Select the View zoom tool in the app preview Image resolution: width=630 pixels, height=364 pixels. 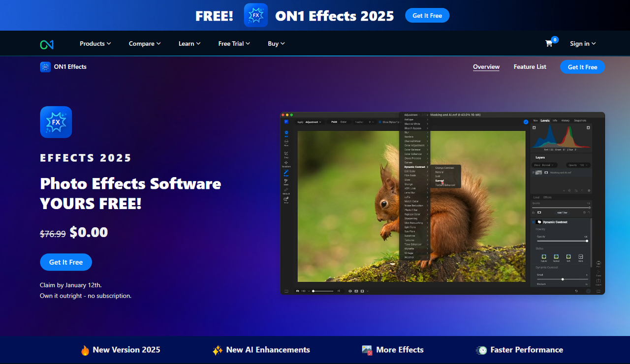286,200
